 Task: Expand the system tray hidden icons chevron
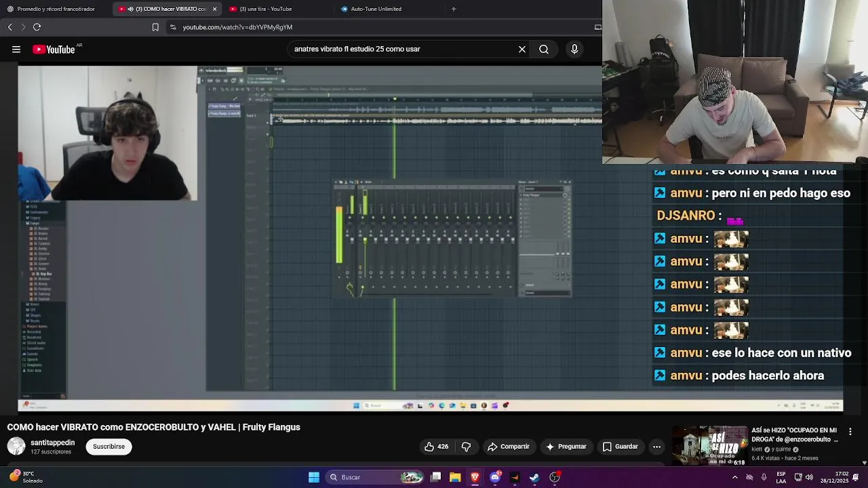(x=734, y=477)
